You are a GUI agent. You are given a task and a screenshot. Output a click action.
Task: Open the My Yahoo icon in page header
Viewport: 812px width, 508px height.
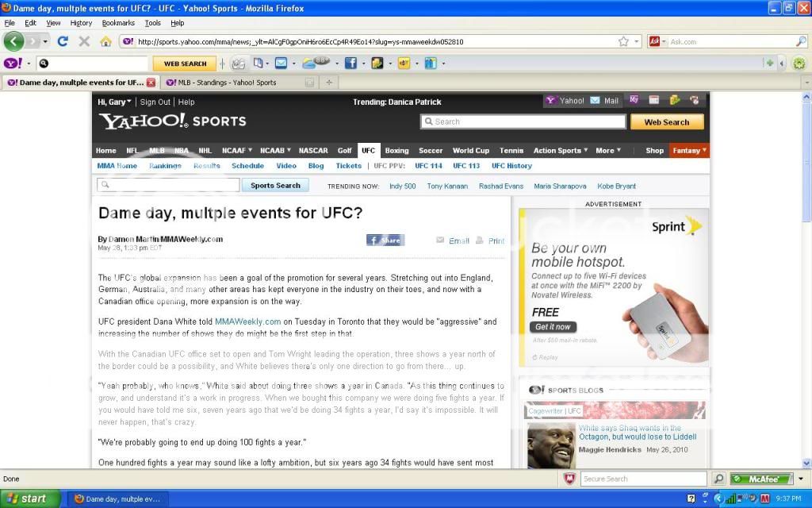point(634,100)
